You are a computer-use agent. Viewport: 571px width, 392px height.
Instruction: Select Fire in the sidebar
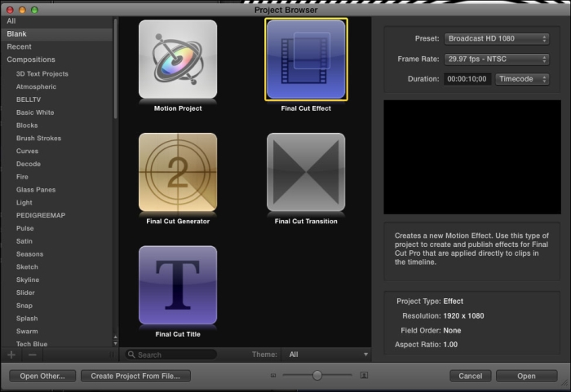22,177
